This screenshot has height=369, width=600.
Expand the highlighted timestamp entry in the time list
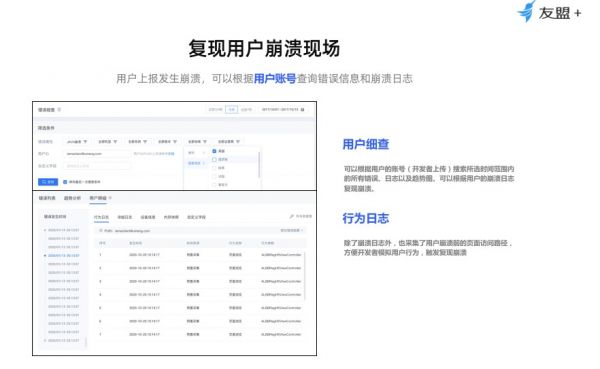click(45, 255)
